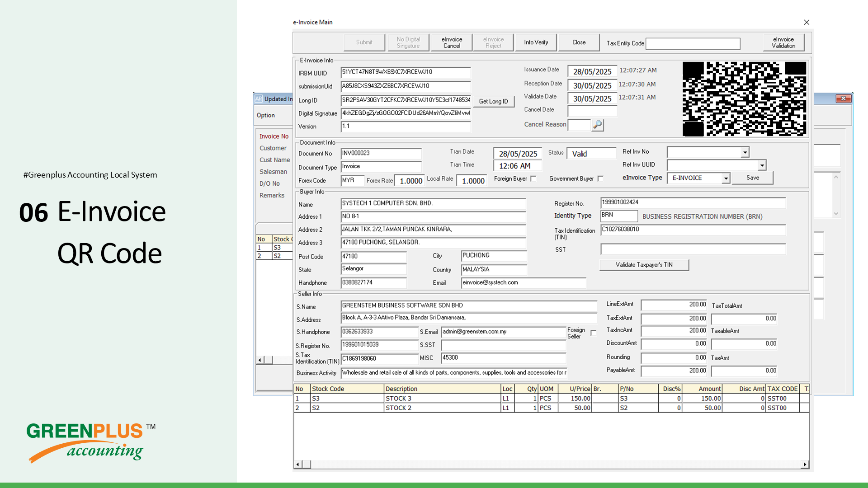Viewport: 868px width, 488px height.
Task: Click the Tran Time field 12:06 AM
Action: (517, 166)
